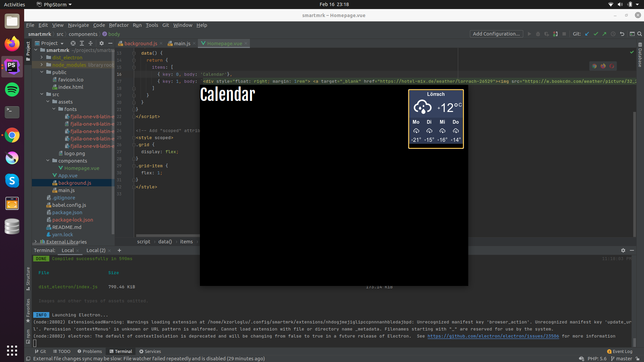Open Spotify from the Ubuntu dock
The height and width of the screenshot is (362, 644).
click(x=12, y=89)
